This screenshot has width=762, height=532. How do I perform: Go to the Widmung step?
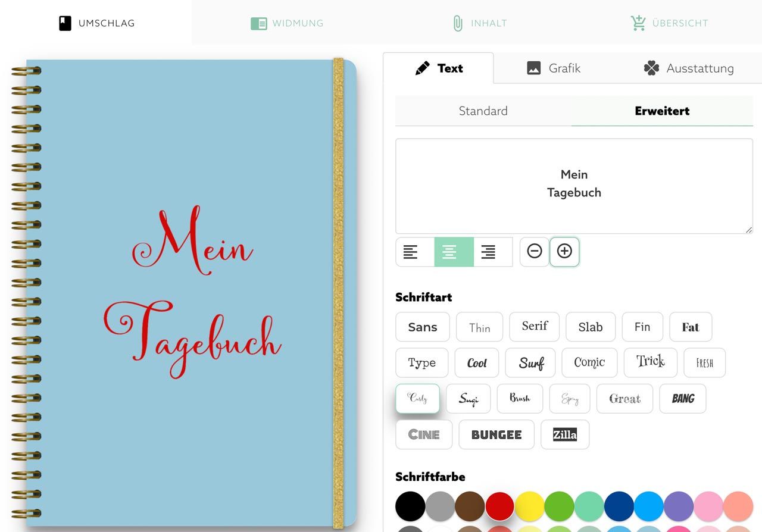click(287, 23)
